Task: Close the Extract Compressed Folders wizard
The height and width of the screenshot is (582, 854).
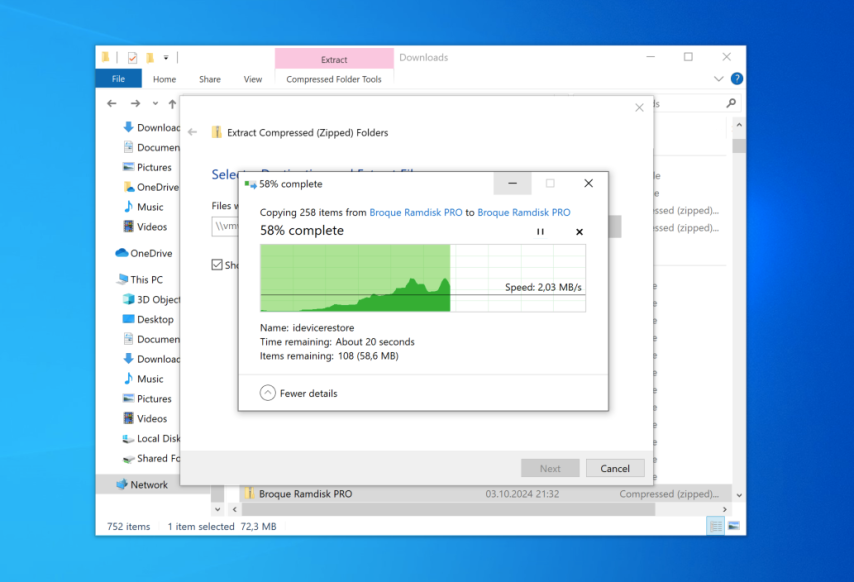Action: click(x=639, y=108)
